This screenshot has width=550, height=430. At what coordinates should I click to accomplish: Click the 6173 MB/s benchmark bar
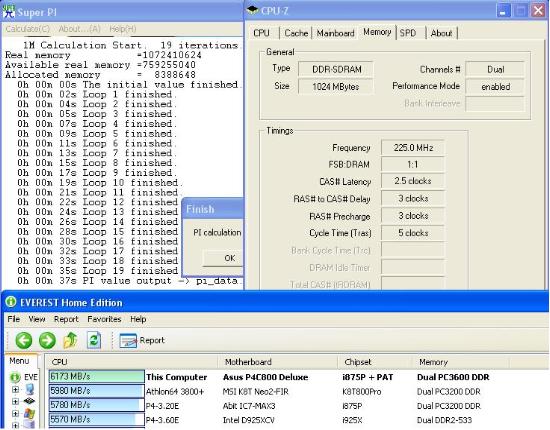point(96,377)
